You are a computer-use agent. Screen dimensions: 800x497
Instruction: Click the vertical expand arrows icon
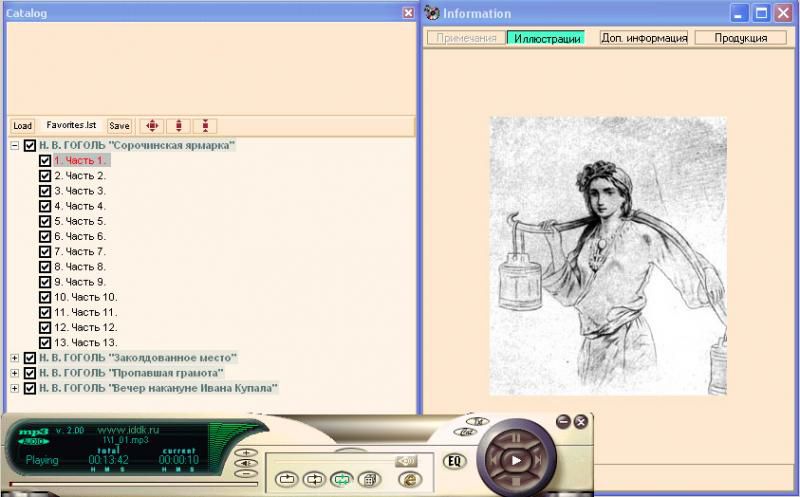(178, 126)
